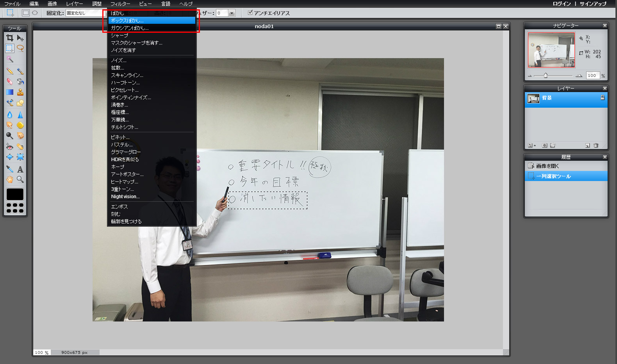Unlock the 背景 layer via lock icon
This screenshot has width=617, height=364.
(x=603, y=98)
